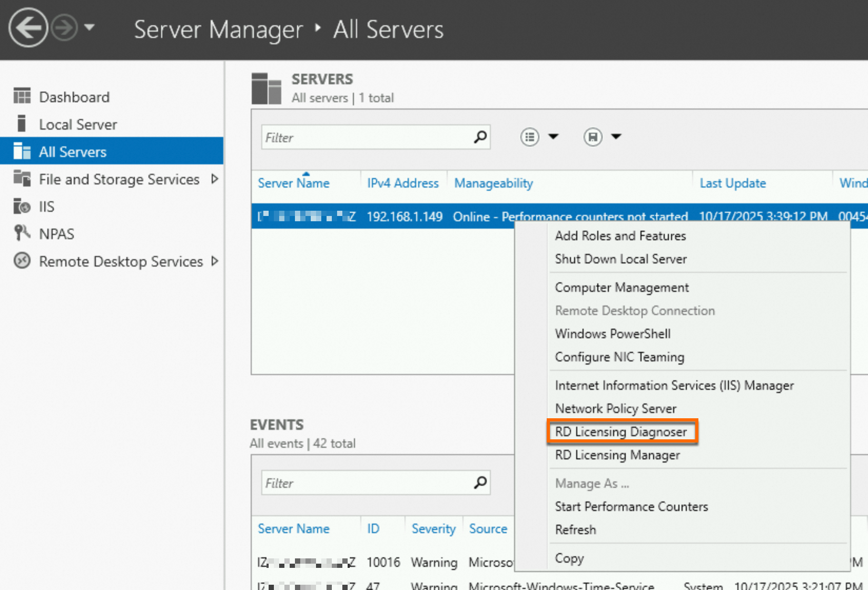The width and height of the screenshot is (868, 590).
Task: Click Refresh in the context menu
Action: point(575,529)
